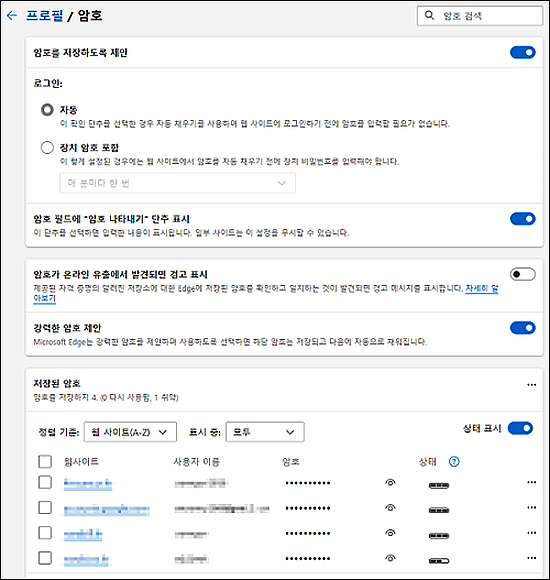The width and height of the screenshot is (550, 580).
Task: Reveal the third saved password with eye icon
Action: click(x=390, y=533)
